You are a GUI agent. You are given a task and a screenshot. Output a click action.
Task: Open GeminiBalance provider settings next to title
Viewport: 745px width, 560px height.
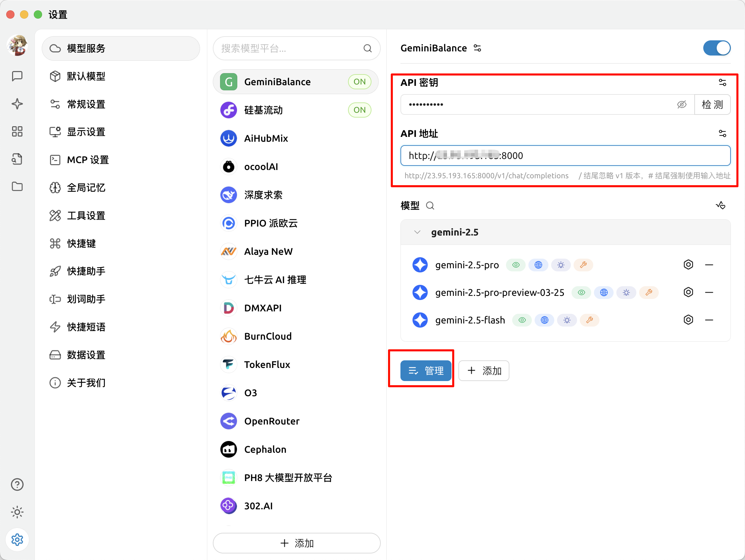(x=477, y=48)
